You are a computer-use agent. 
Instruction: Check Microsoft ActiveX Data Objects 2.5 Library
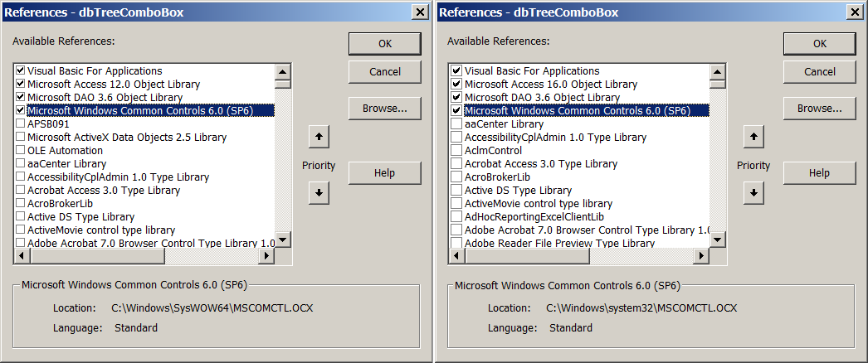pos(21,137)
